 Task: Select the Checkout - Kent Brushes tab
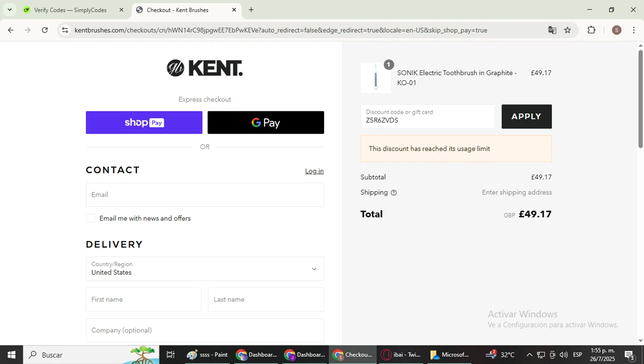178,10
